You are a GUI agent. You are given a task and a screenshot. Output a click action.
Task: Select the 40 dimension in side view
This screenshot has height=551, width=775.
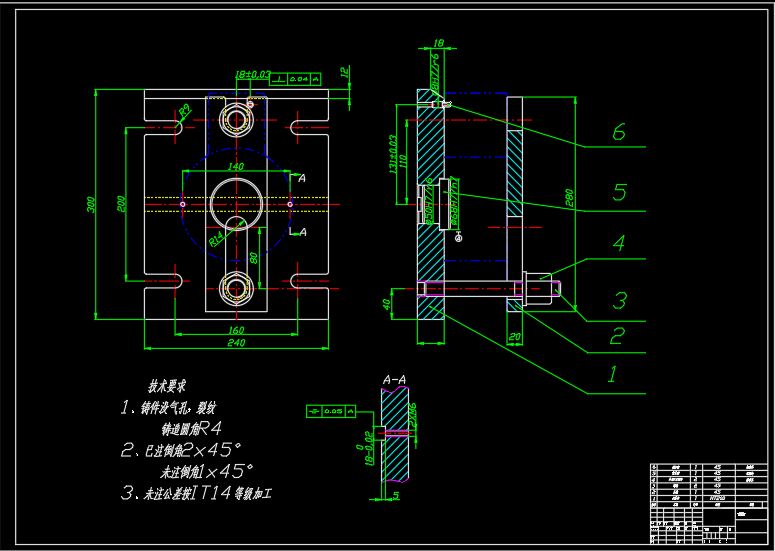387,303
